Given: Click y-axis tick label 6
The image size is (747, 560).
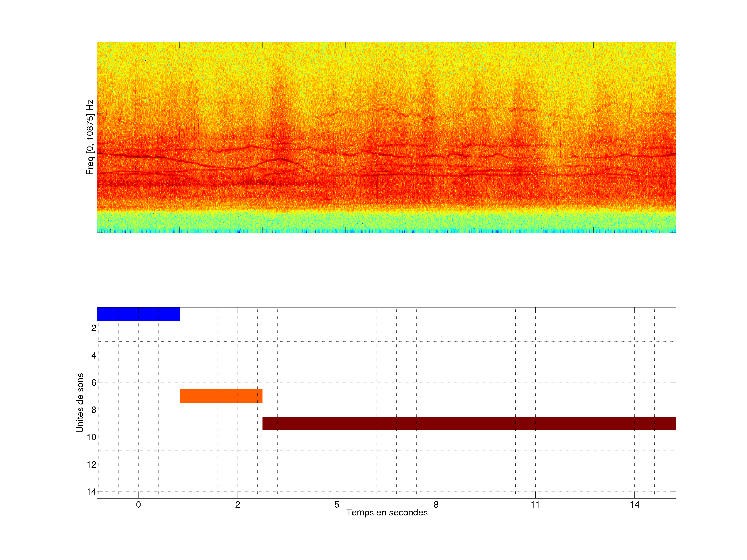Looking at the screenshot, I should (94, 383).
